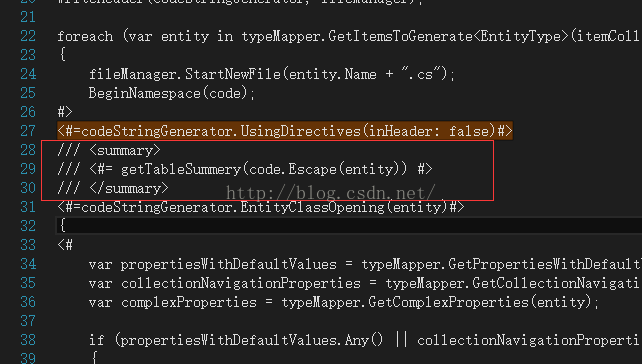Image resolution: width=642 pixels, height=364 pixels.
Task: Click collectionNavigationProperties variable on line 35
Action: 240,283
